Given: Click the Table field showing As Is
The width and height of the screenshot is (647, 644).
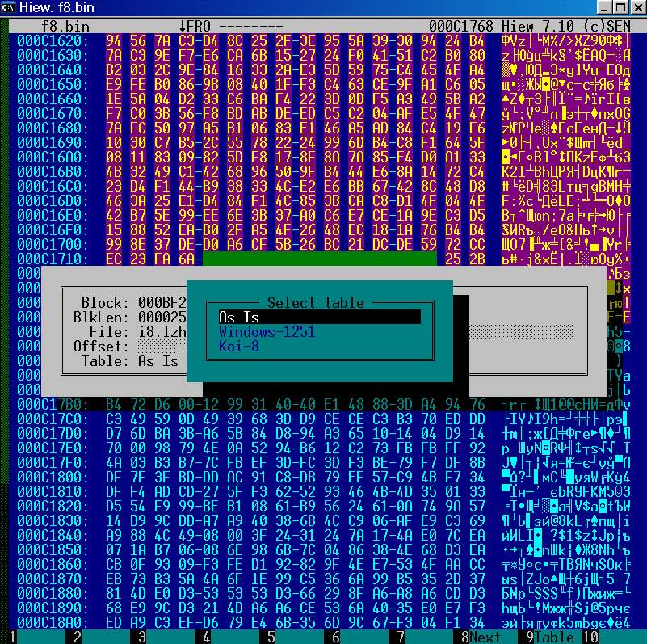Looking at the screenshot, I should coord(160,361).
